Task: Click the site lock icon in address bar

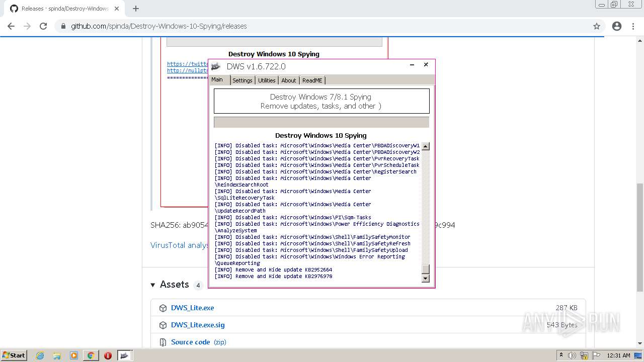Action: (63, 26)
